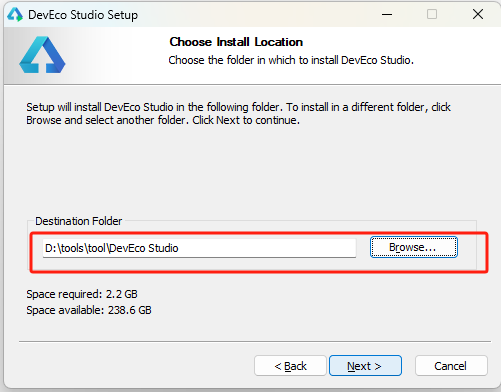Image resolution: width=501 pixels, height=392 pixels.
Task: Click the disabled maximize window button
Action: point(432,14)
